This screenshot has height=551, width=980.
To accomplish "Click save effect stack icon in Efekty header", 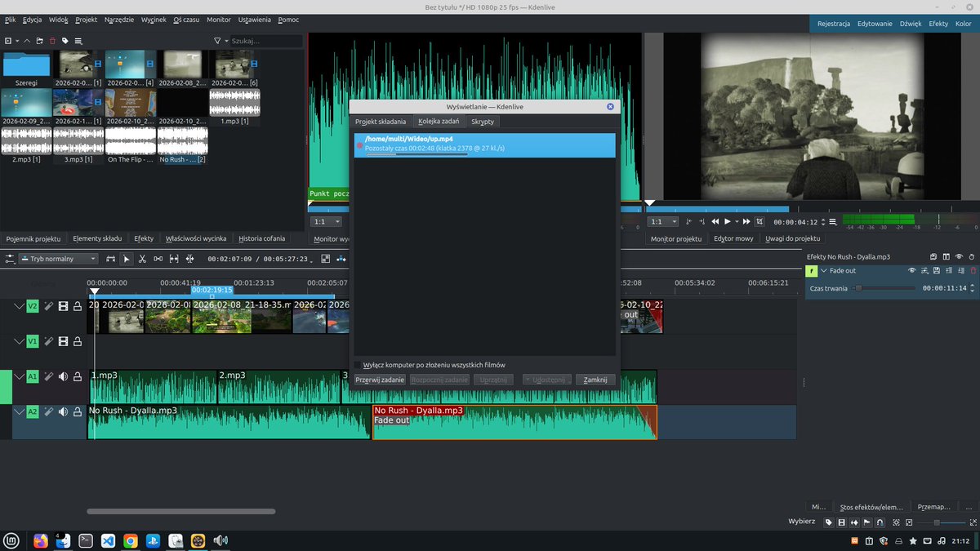I will [x=933, y=256].
